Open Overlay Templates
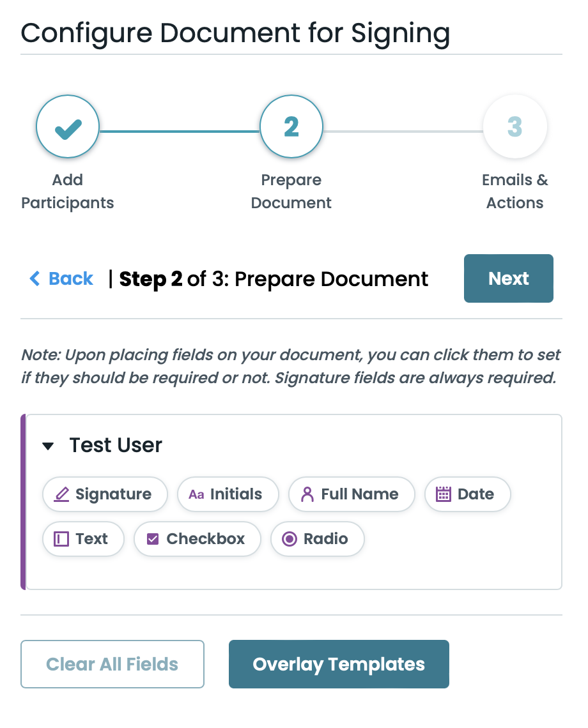The image size is (588, 728). (339, 664)
